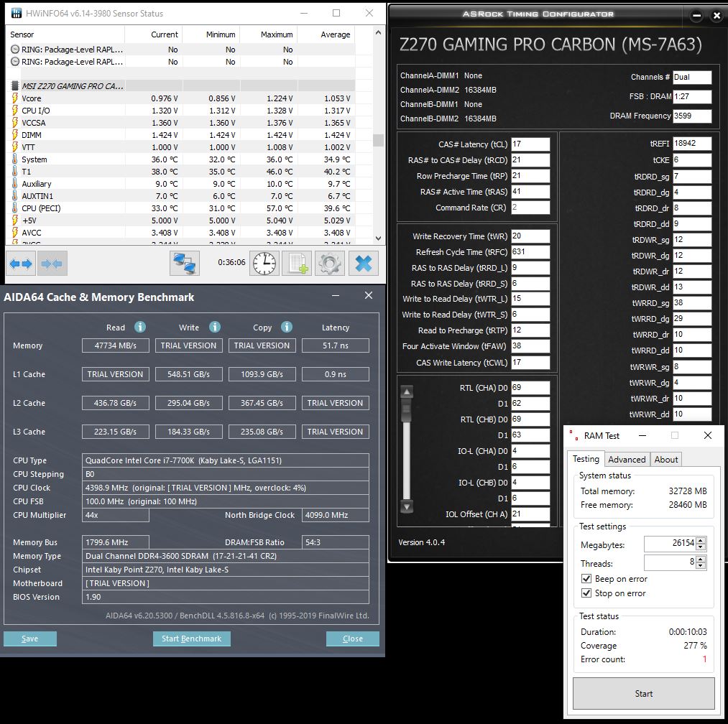Click the blue X close sensors icon
Screen dimensions: 728x724
coord(363,264)
